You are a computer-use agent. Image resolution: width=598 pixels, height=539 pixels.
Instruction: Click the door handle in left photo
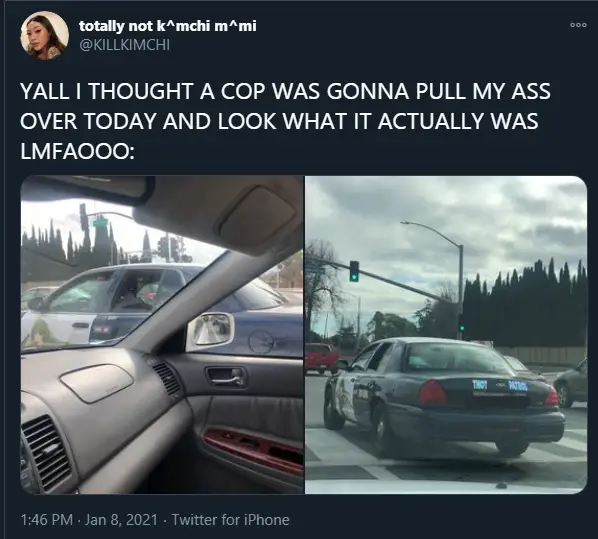(x=225, y=376)
